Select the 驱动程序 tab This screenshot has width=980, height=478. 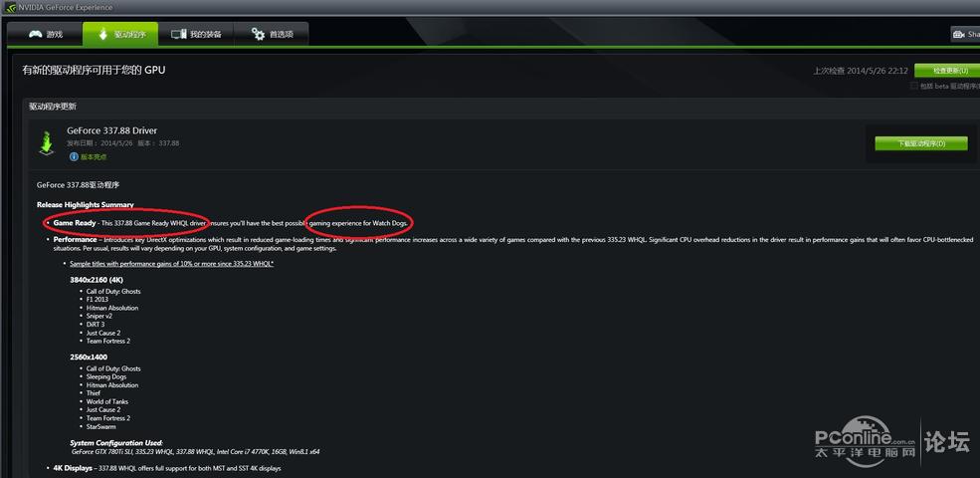120,34
